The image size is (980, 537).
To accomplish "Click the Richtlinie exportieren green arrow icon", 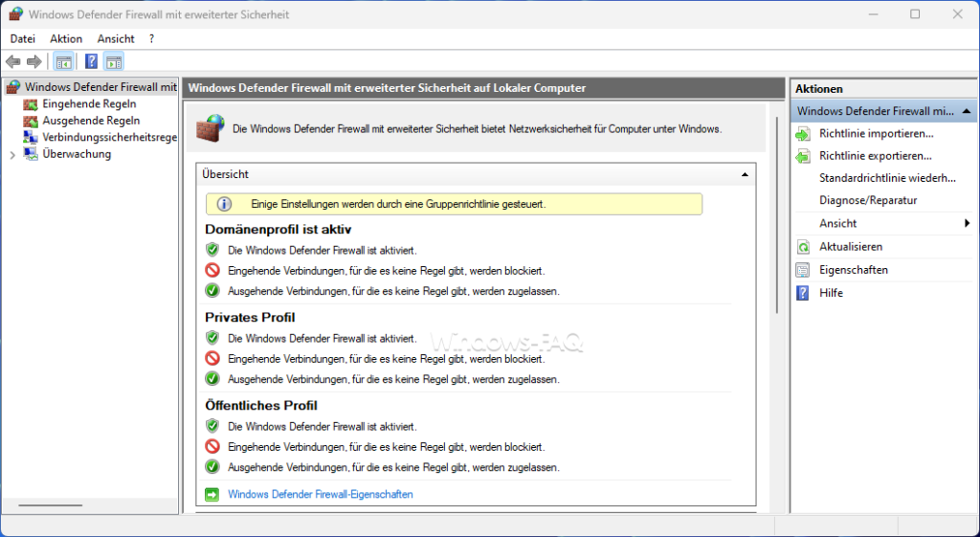I will click(x=803, y=156).
